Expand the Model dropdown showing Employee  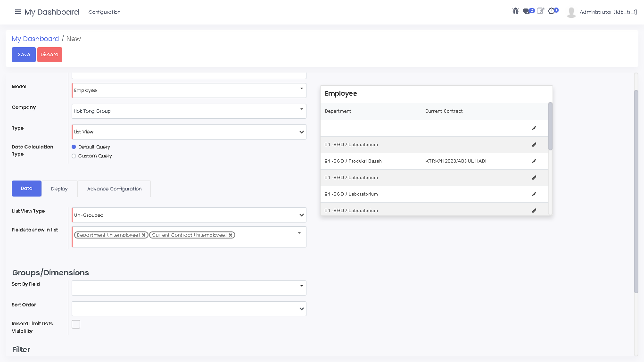189,90
